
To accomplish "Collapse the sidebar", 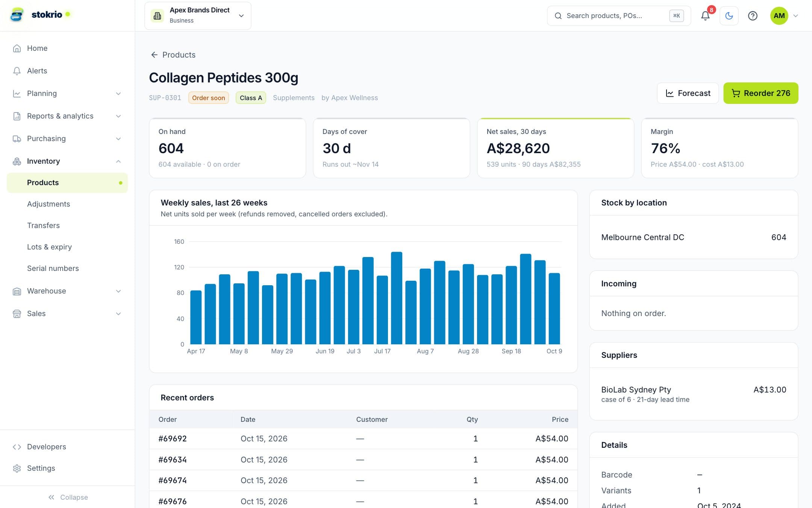I will click(x=68, y=497).
